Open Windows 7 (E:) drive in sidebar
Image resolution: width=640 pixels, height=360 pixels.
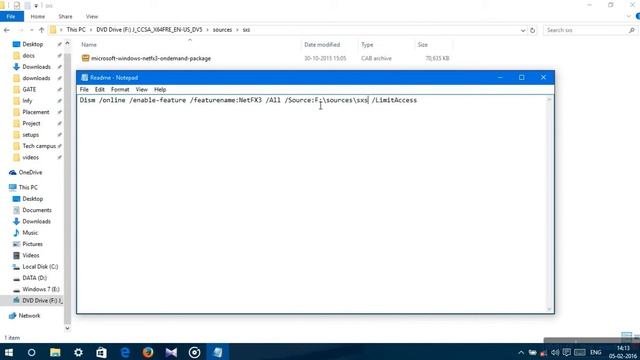click(41, 289)
